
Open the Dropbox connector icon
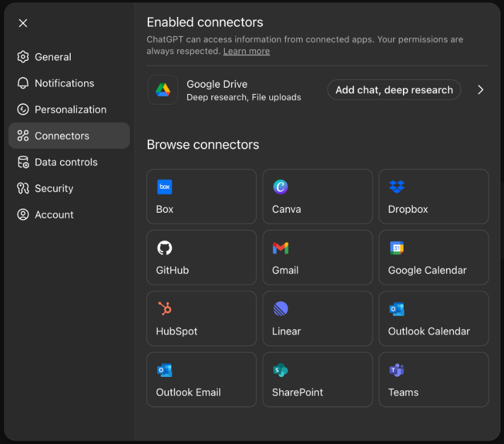click(397, 187)
